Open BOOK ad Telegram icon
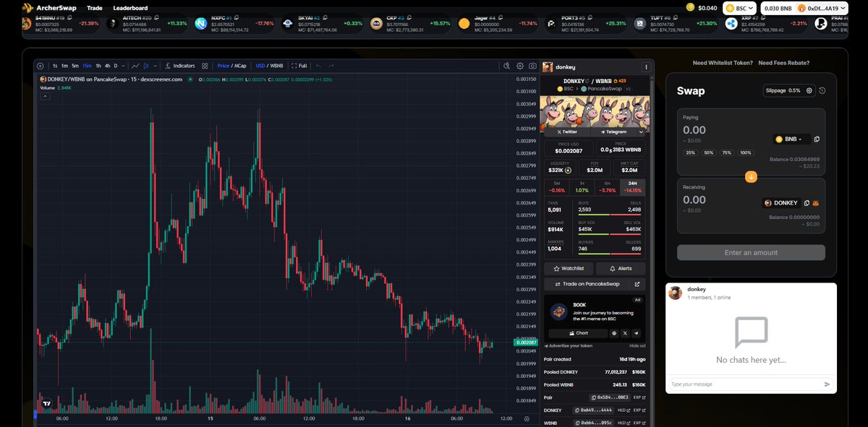Viewport: 868px width, 427px height. (637, 333)
